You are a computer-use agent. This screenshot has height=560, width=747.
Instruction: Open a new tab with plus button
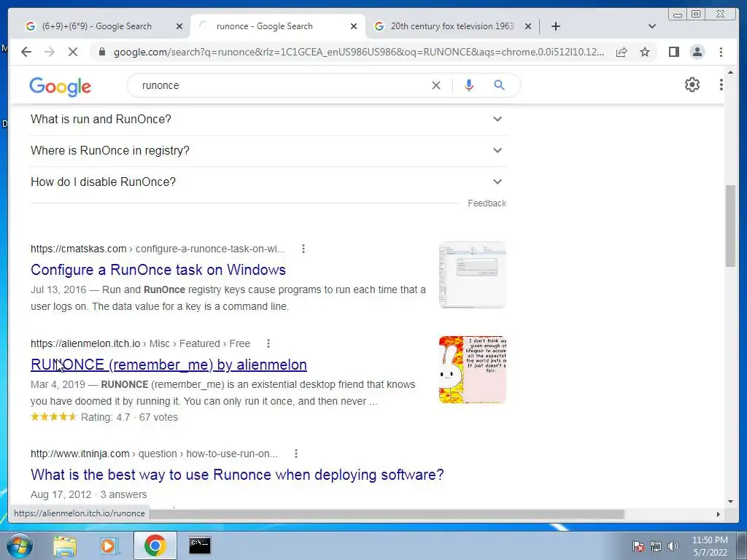(555, 26)
